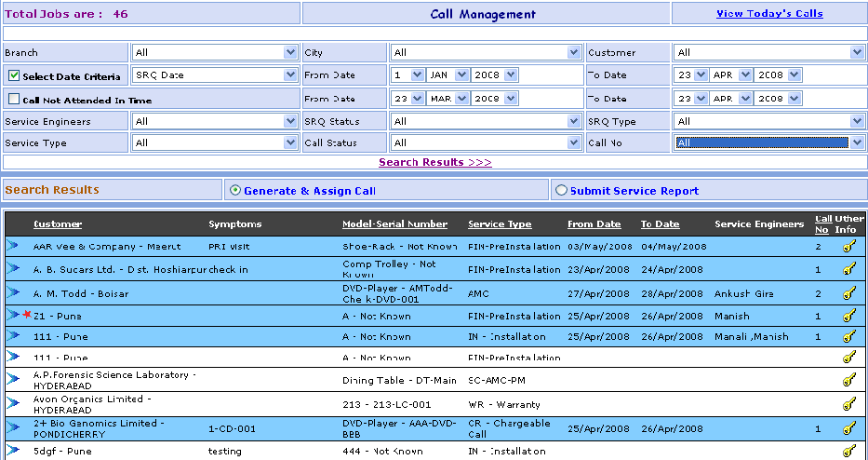This screenshot has height=460, width=868.
Task: Open View Today's Calls link
Action: click(x=768, y=14)
